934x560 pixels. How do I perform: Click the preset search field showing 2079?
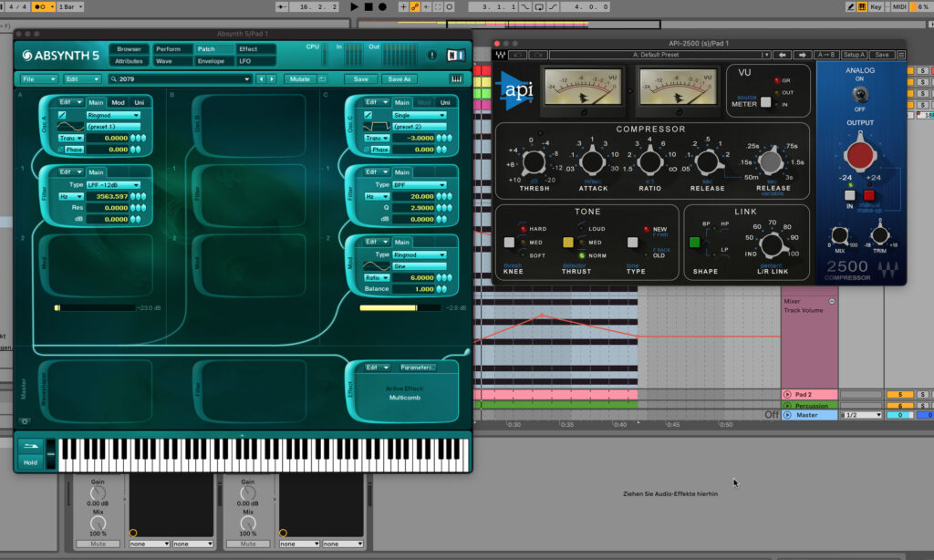[180, 78]
